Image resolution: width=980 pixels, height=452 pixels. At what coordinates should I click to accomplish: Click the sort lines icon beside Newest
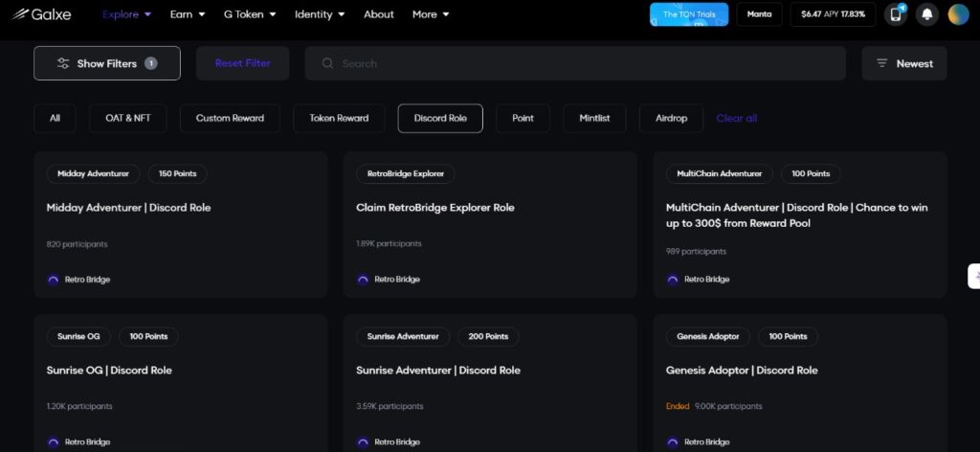tap(881, 63)
